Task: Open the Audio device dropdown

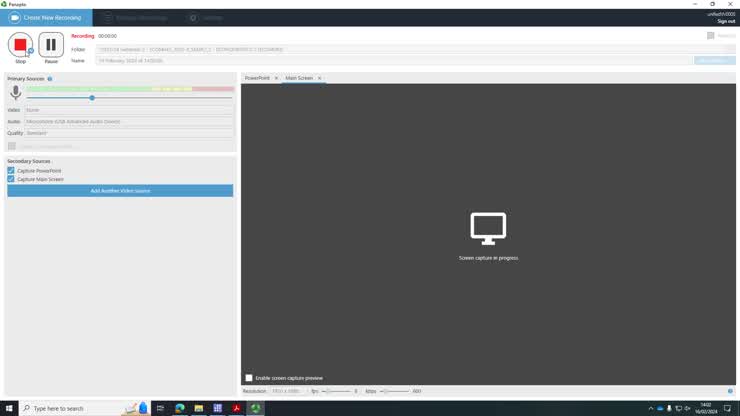Action: [128, 121]
